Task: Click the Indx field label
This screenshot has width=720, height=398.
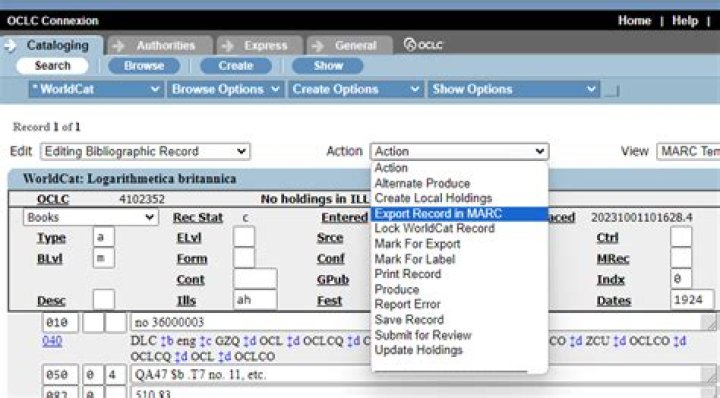Action: (x=610, y=280)
